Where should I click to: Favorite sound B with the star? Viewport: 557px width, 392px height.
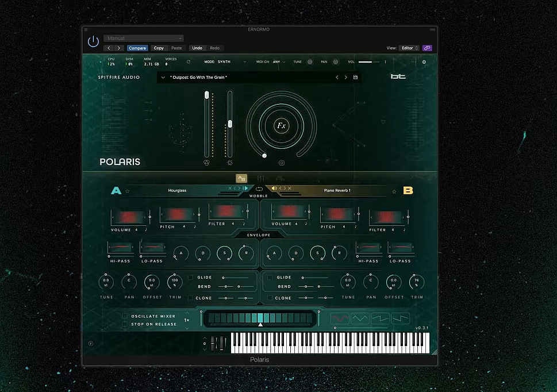pyautogui.click(x=394, y=192)
